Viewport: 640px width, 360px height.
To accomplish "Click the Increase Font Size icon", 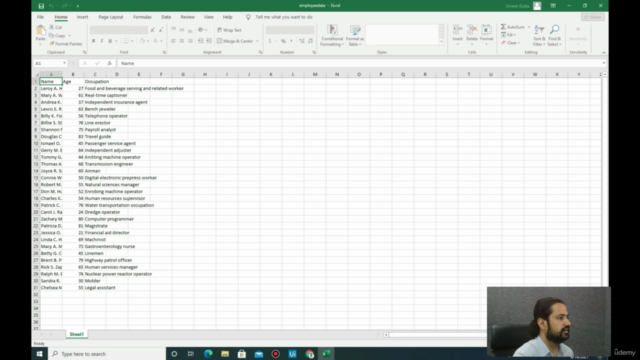I will pos(153,30).
